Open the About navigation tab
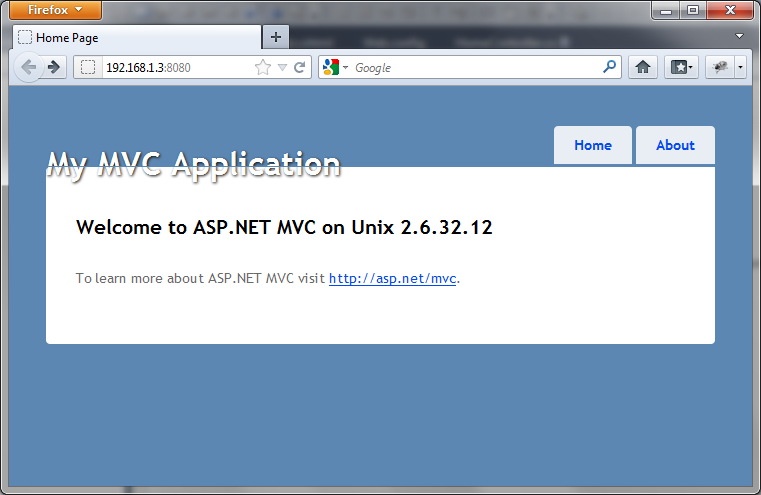This screenshot has width=761, height=495. 675,145
